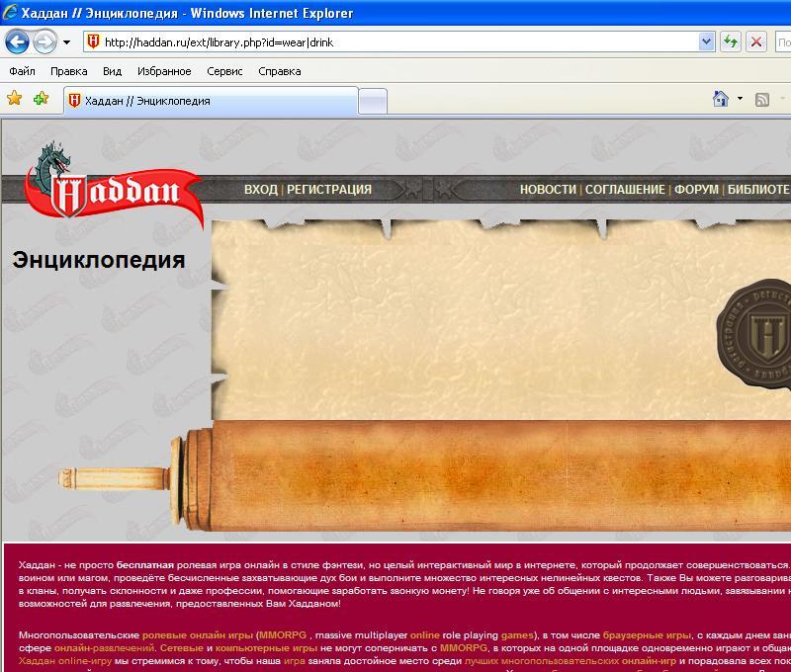Click the компьютерные игры link
The height and width of the screenshot is (672, 791).
[266, 648]
